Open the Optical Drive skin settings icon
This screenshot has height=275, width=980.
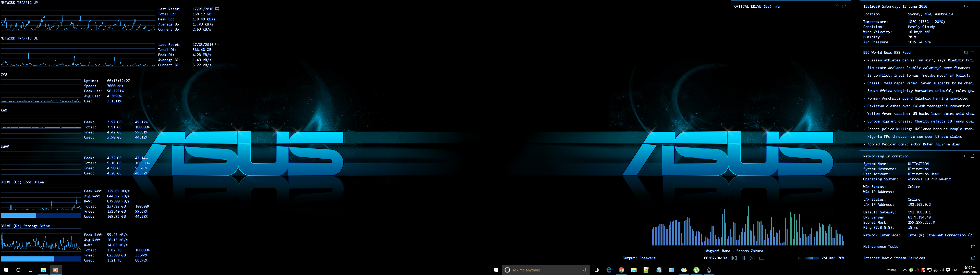point(844,6)
